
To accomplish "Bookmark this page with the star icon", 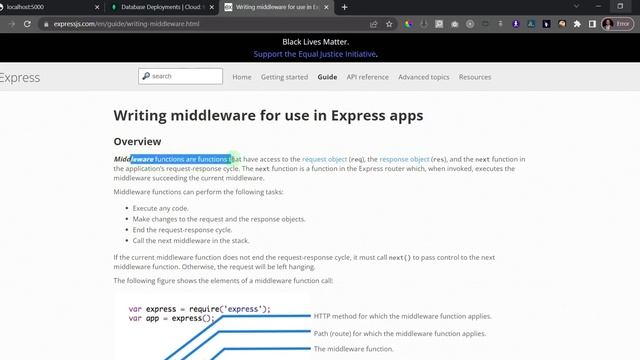I will click(x=389, y=24).
